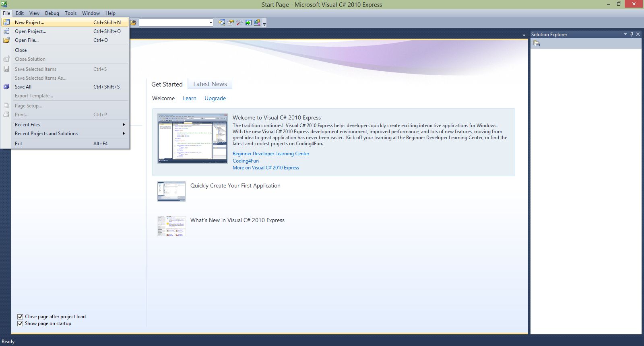
Task: Open the toolbar options overflow dropdown
Action: click(x=264, y=23)
